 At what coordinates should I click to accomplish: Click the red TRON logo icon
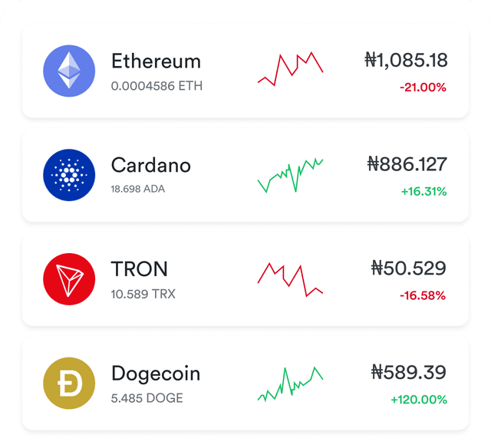pyautogui.click(x=69, y=279)
